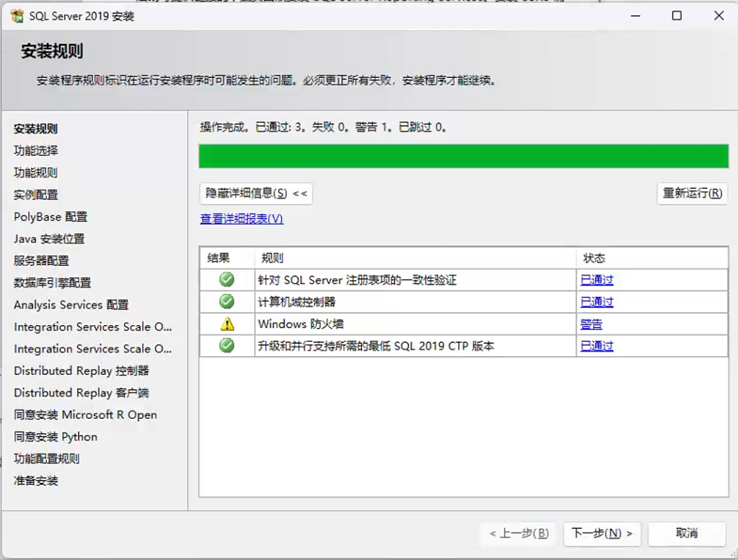Minimize the SQL Server 2019 setup window
The image size is (738, 560).
pos(636,16)
